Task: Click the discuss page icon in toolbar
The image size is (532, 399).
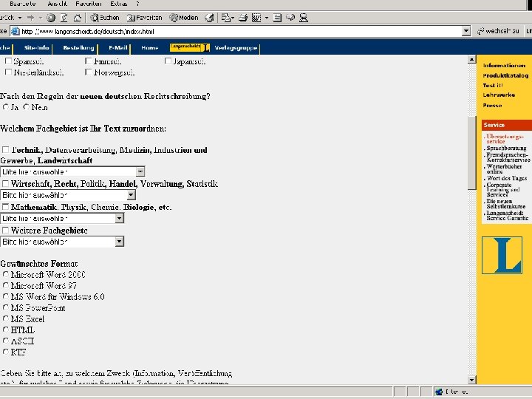Action: [x=277, y=18]
